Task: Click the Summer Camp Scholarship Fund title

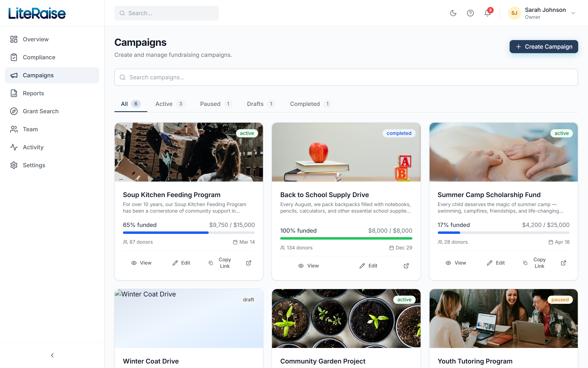Action: point(489,195)
